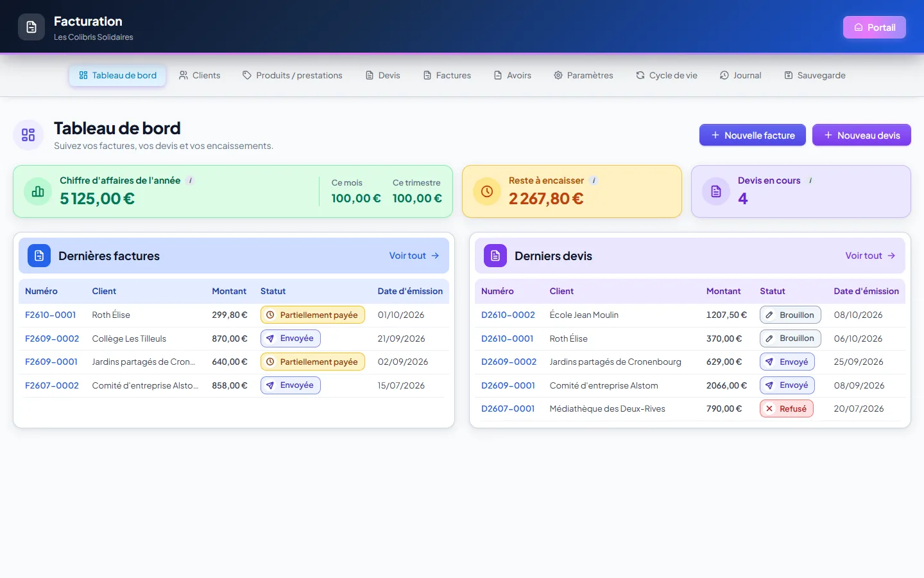Switch to the Devis tab
Screen dimensions: 924x578
[x=382, y=75]
